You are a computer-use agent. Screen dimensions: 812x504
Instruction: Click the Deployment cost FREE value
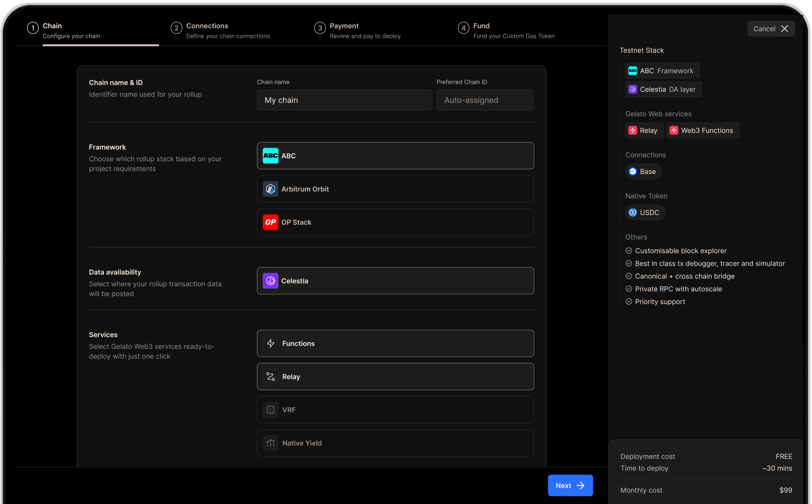784,456
